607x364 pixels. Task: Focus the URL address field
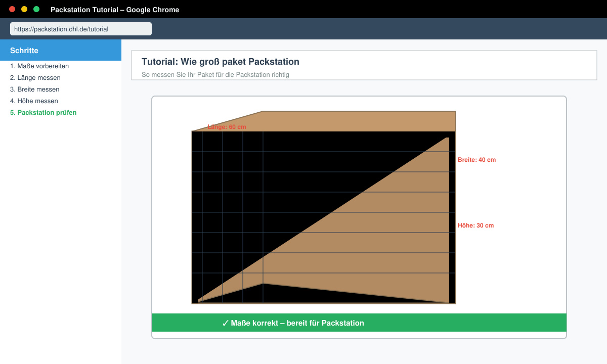tap(81, 29)
